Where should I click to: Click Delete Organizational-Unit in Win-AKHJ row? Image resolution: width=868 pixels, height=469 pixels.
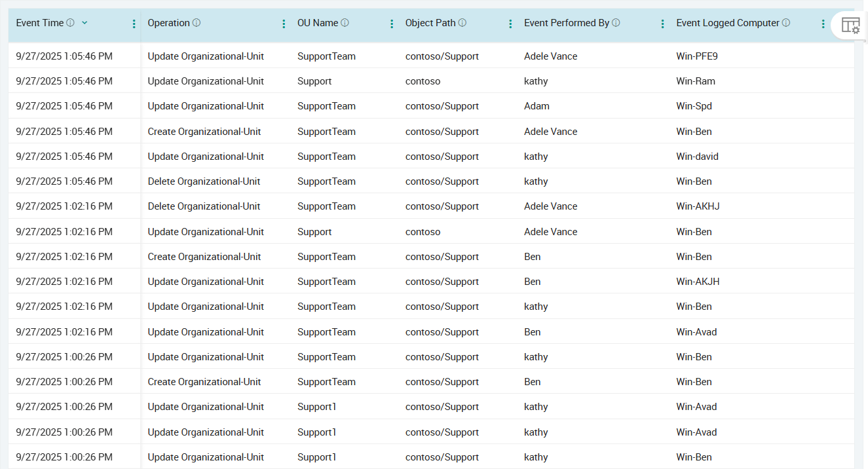[204, 206]
